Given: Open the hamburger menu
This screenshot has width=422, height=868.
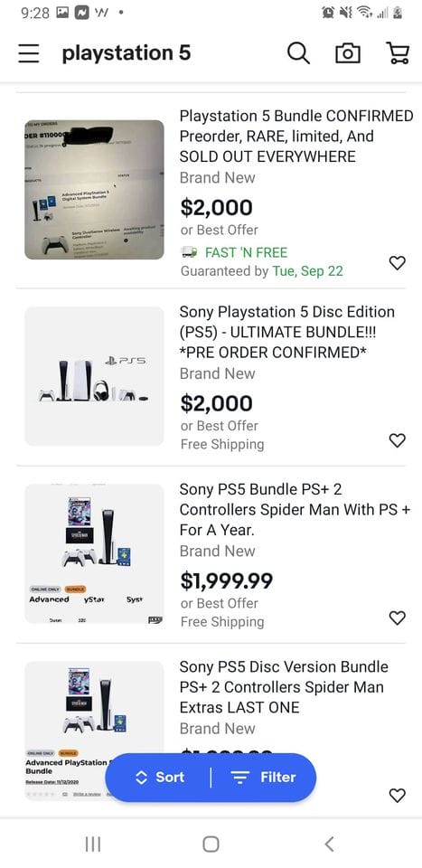Looking at the screenshot, I should click(28, 53).
